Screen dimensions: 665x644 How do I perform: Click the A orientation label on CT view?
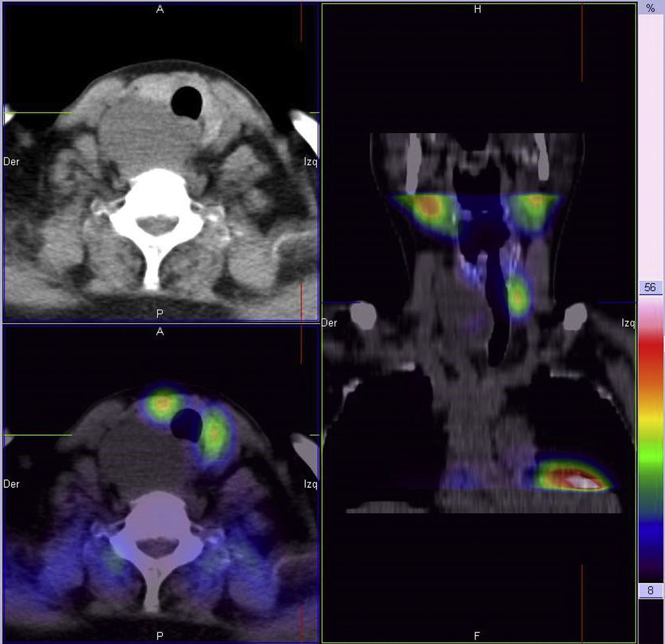click(160, 9)
